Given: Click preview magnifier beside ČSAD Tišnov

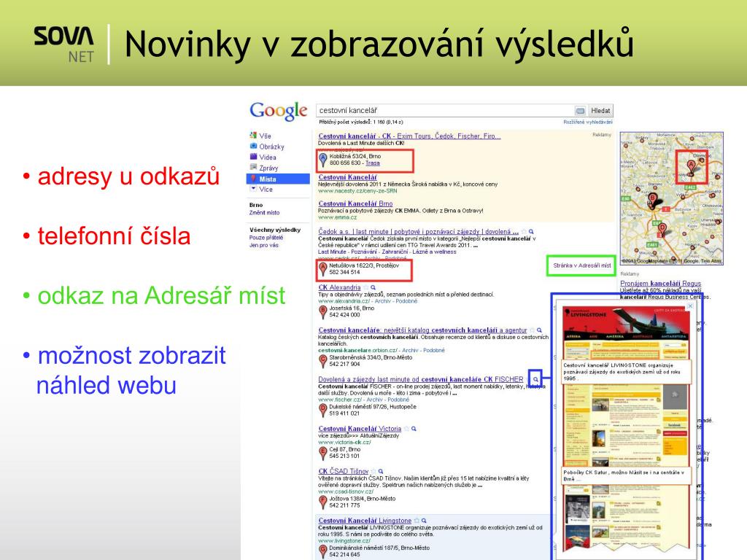Looking at the screenshot, I should (381, 472).
